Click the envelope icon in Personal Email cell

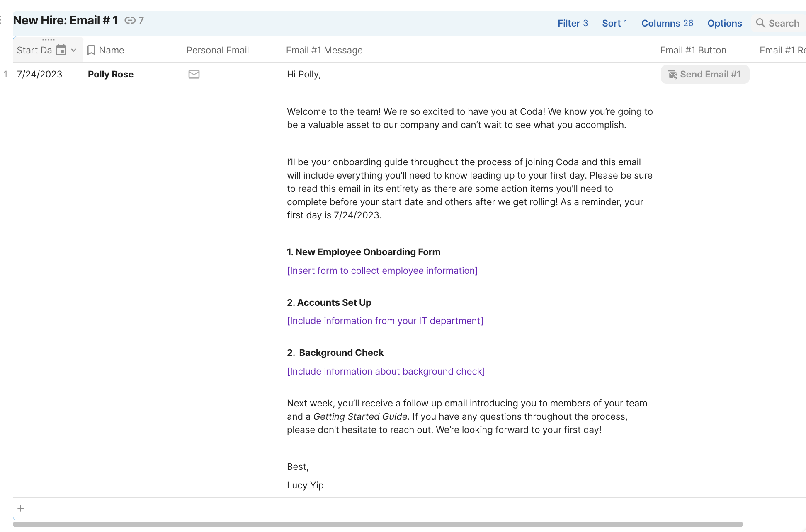[194, 74]
